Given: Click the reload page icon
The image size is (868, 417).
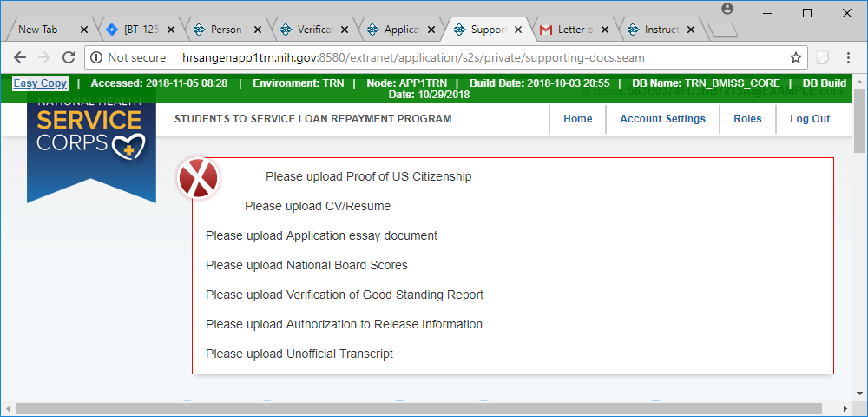Looking at the screenshot, I should pyautogui.click(x=69, y=57).
